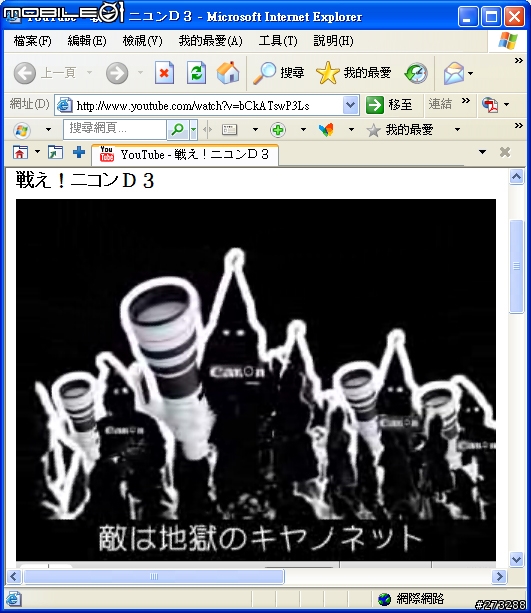The image size is (531, 613).
Task: Open dropdown beside MSN butterfly icon
Action: point(351,130)
